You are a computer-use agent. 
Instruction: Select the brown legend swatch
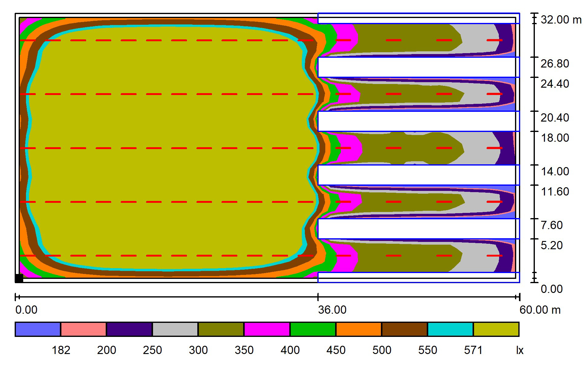[404, 329]
